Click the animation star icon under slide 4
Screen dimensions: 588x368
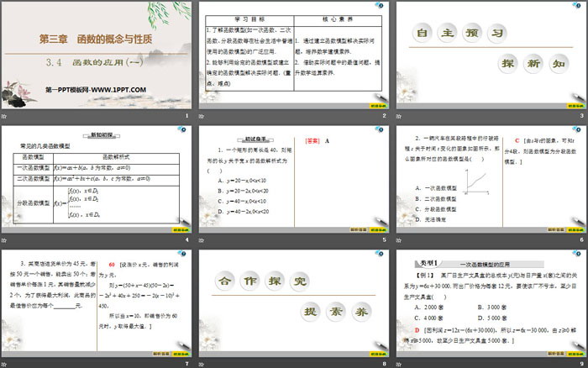point(3,240)
